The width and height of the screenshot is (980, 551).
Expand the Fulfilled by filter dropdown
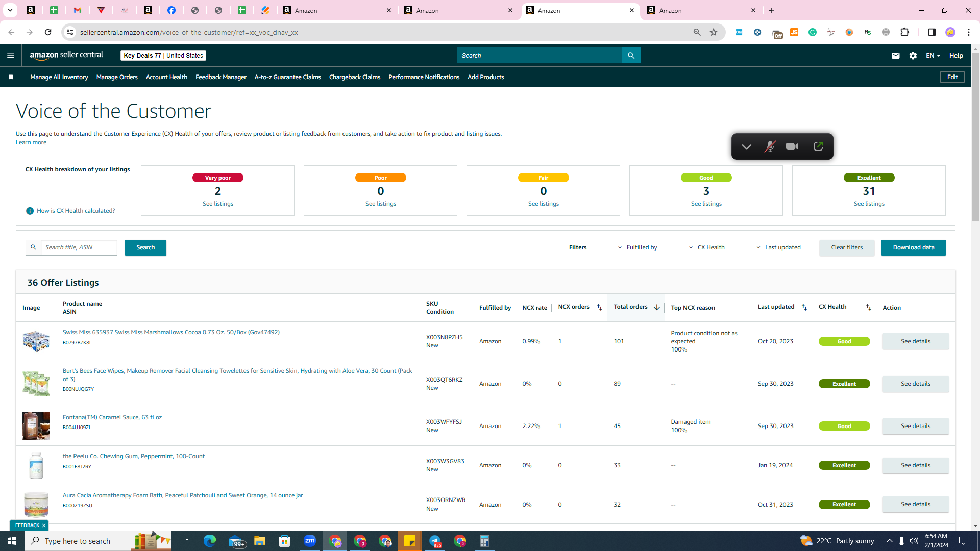pyautogui.click(x=638, y=247)
